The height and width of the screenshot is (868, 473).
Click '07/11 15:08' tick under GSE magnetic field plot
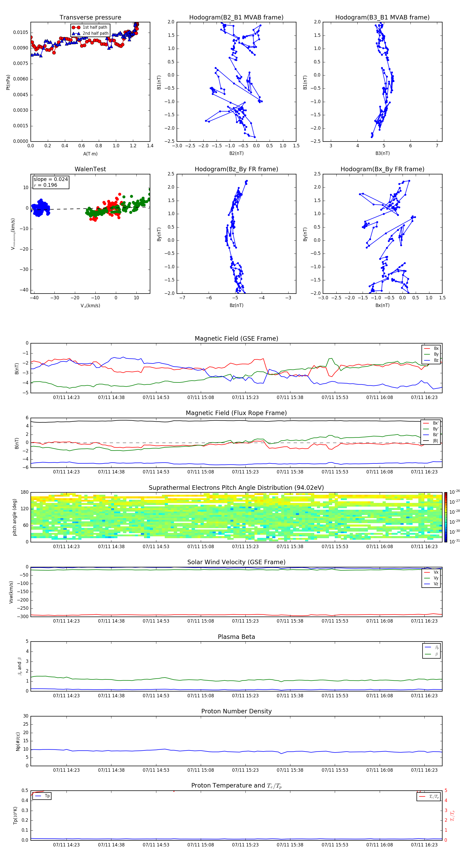pyautogui.click(x=201, y=398)
